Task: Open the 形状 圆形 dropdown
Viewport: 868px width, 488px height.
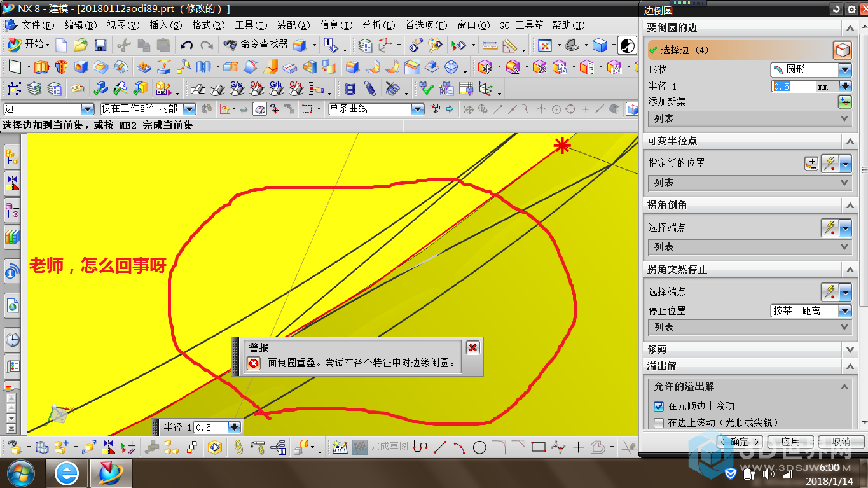Action: (x=811, y=69)
